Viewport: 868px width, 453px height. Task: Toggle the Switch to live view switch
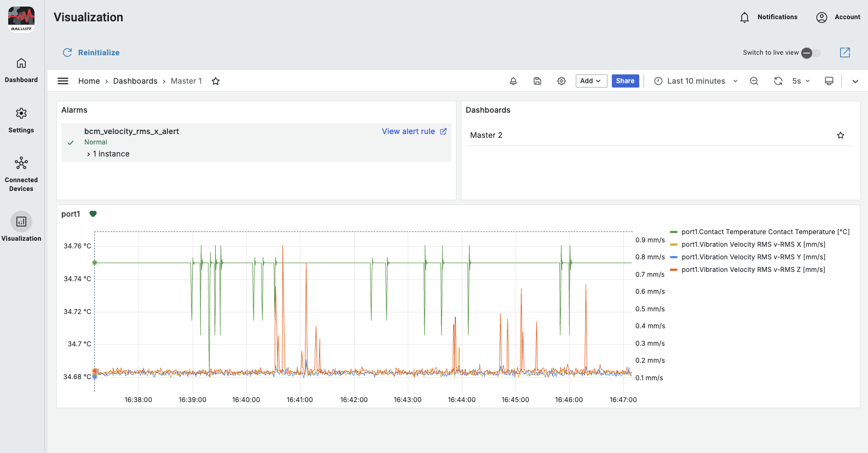click(811, 53)
